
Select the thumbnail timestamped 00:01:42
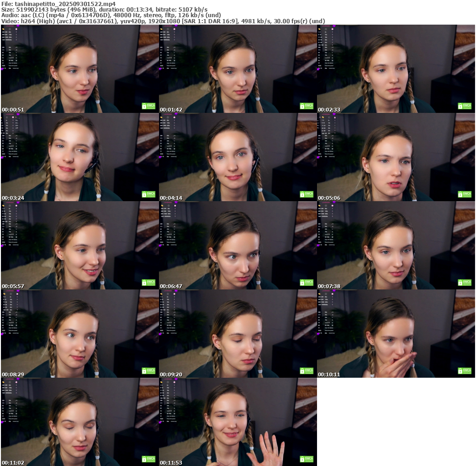click(238, 69)
